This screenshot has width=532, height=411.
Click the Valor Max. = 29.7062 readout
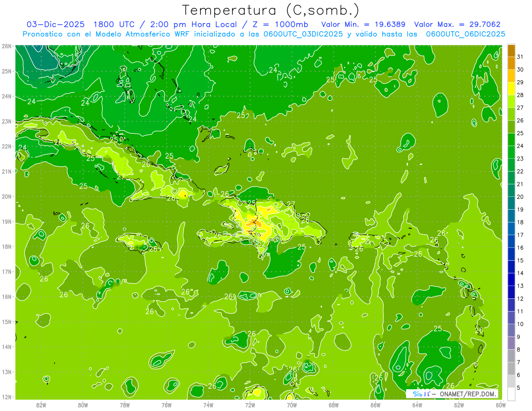[x=457, y=24]
